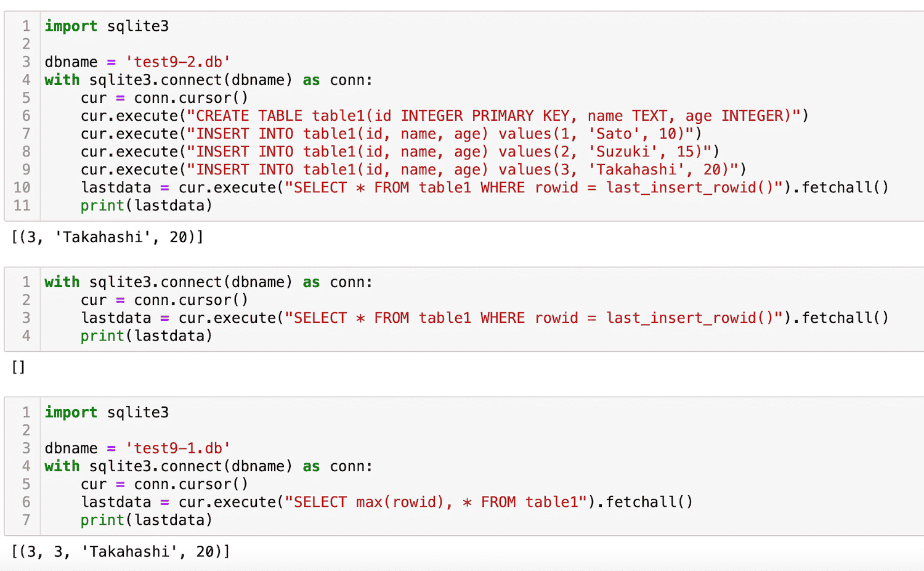Image resolution: width=924 pixels, height=571 pixels.
Task: Click the INSERT line with 'Suzuki'
Action: (399, 152)
